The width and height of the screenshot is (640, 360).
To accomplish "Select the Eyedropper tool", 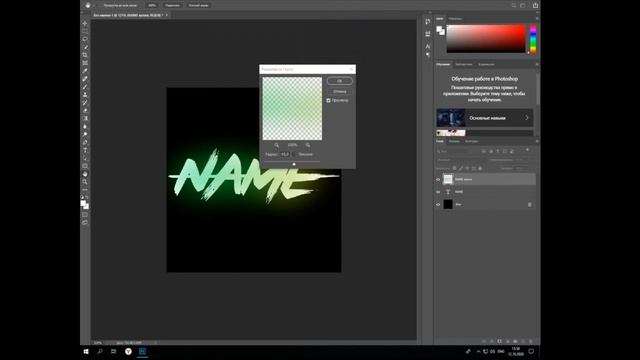I will click(x=85, y=71).
